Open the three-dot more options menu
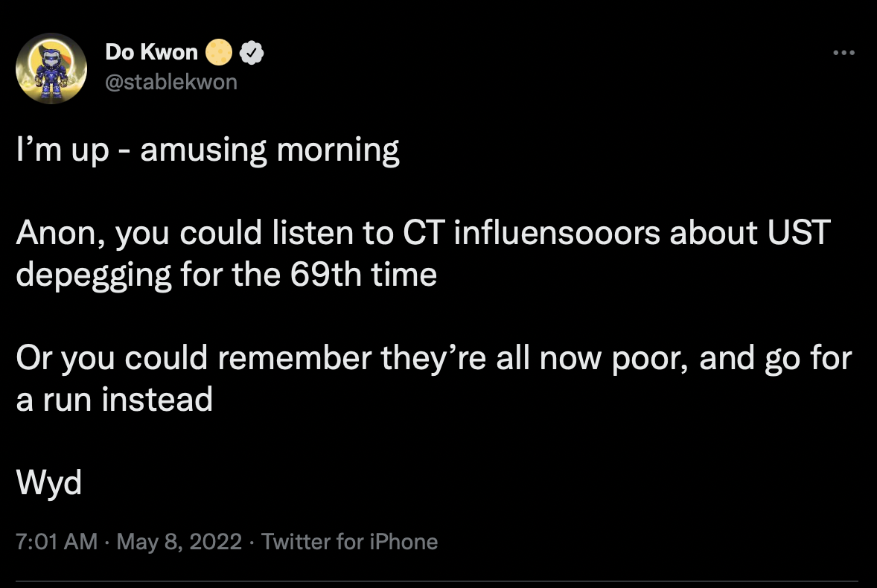Screen dimensions: 877x588 point(843,53)
